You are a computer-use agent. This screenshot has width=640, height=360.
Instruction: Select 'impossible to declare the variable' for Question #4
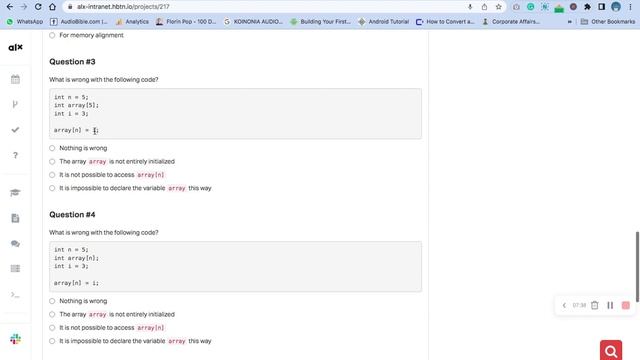click(52, 341)
